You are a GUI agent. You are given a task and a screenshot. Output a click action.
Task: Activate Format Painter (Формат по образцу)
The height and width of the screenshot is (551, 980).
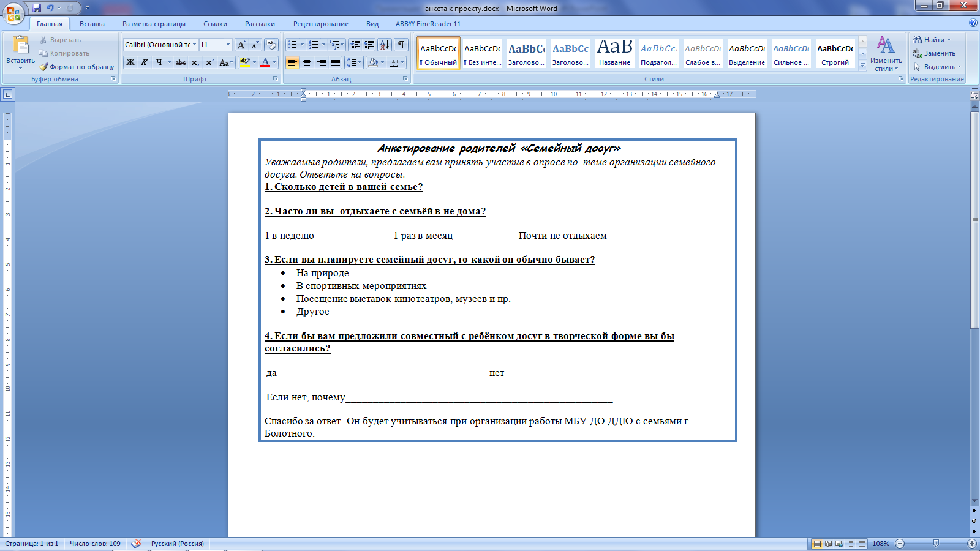(77, 67)
